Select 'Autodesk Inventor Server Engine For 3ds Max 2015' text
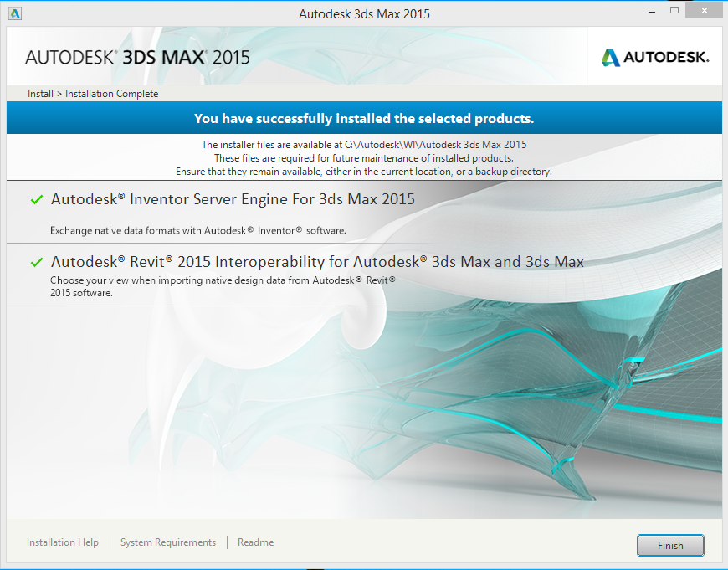 click(x=233, y=199)
